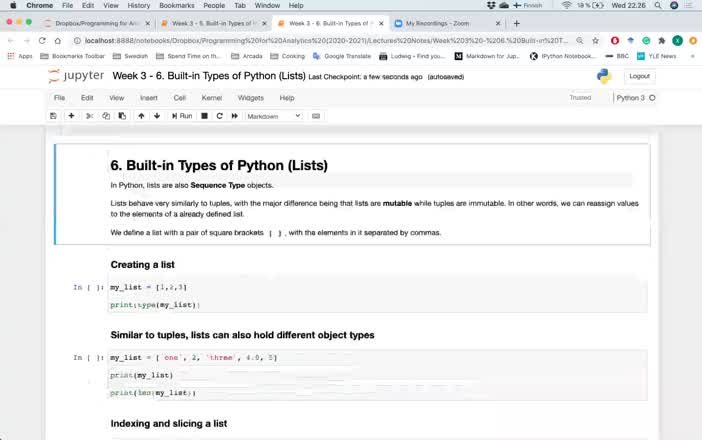The image size is (702, 440).
Task: Open the Kernel menu
Action: coord(212,98)
